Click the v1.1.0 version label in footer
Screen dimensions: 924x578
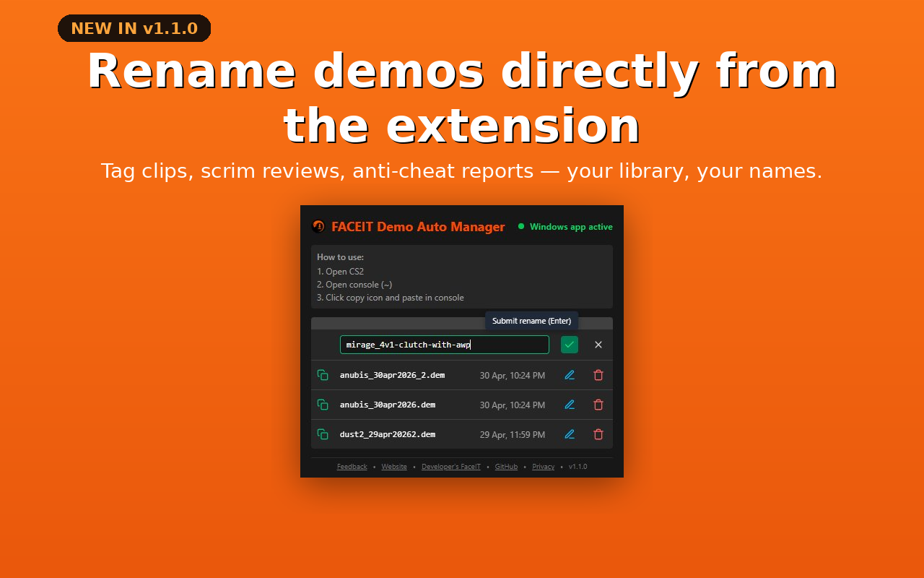coord(577,467)
